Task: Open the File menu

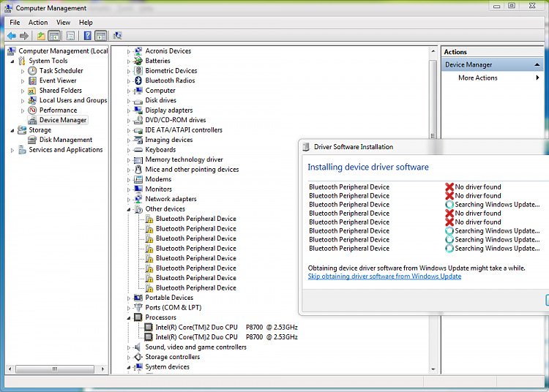Action: click(15, 23)
